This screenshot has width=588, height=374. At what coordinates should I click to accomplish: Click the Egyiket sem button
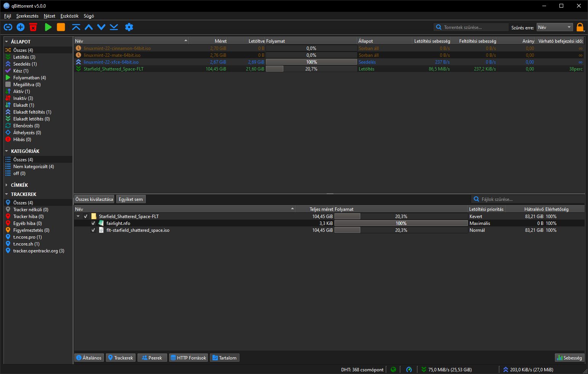[x=131, y=199]
